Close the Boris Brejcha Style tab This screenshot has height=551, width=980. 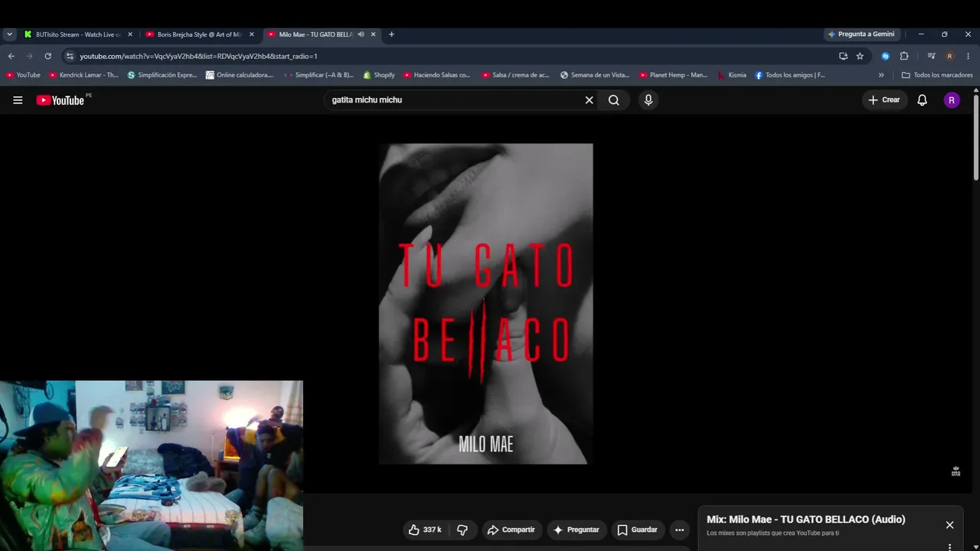pos(251,34)
